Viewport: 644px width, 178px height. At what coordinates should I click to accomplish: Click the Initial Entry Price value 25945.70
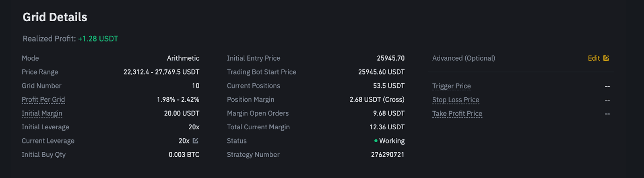tap(391, 58)
